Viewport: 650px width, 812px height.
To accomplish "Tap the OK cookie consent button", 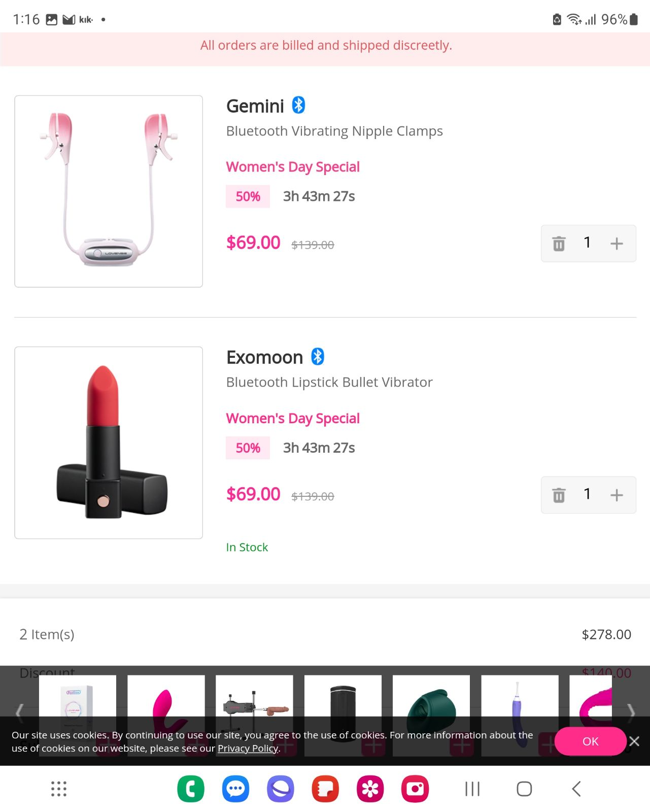I will (x=590, y=741).
